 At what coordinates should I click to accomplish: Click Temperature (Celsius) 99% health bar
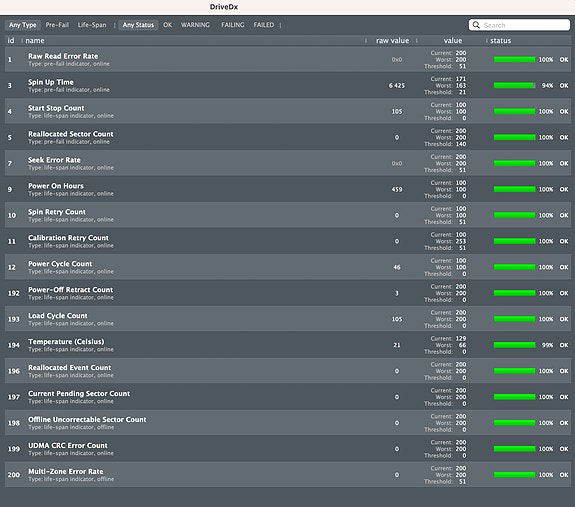514,345
